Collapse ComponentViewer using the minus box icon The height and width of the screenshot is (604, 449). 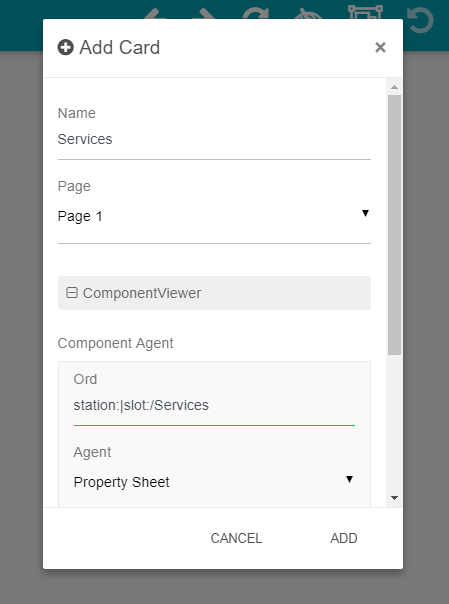(x=72, y=293)
